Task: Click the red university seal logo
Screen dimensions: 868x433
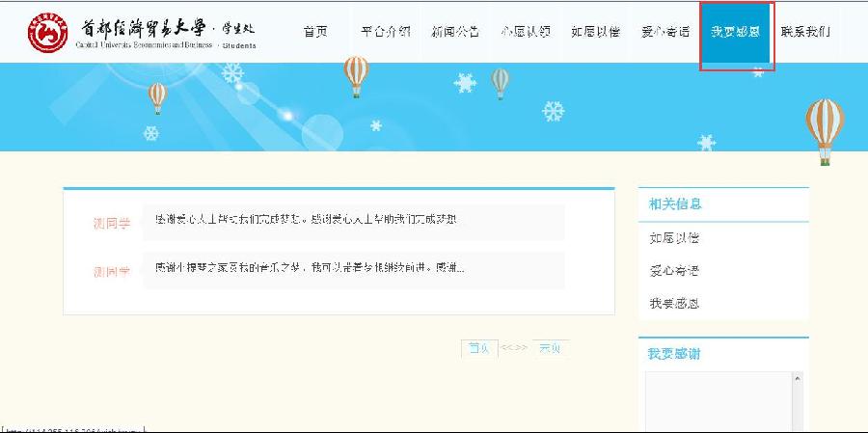Action: [x=48, y=33]
